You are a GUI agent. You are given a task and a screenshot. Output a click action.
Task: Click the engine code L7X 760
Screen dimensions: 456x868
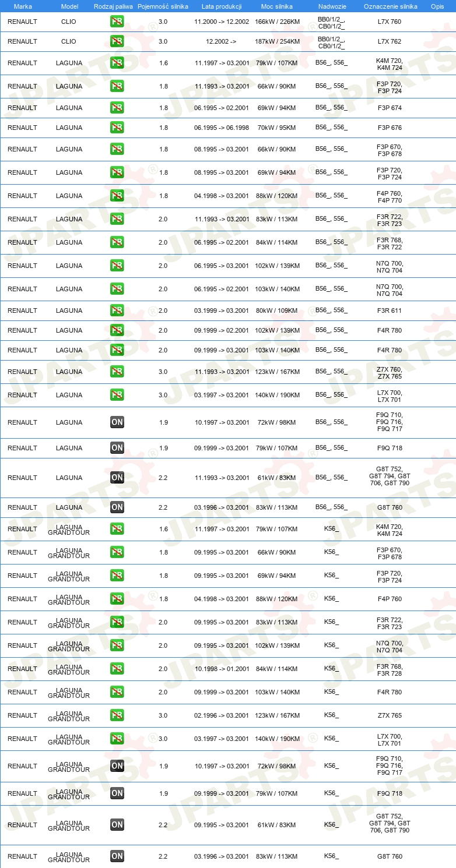pyautogui.click(x=390, y=22)
